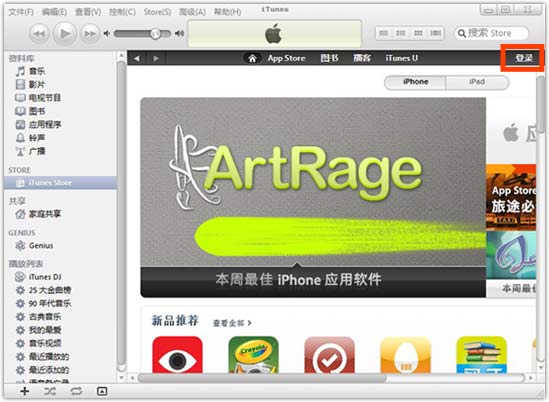Open the red checkmark app icon

coord(329,354)
